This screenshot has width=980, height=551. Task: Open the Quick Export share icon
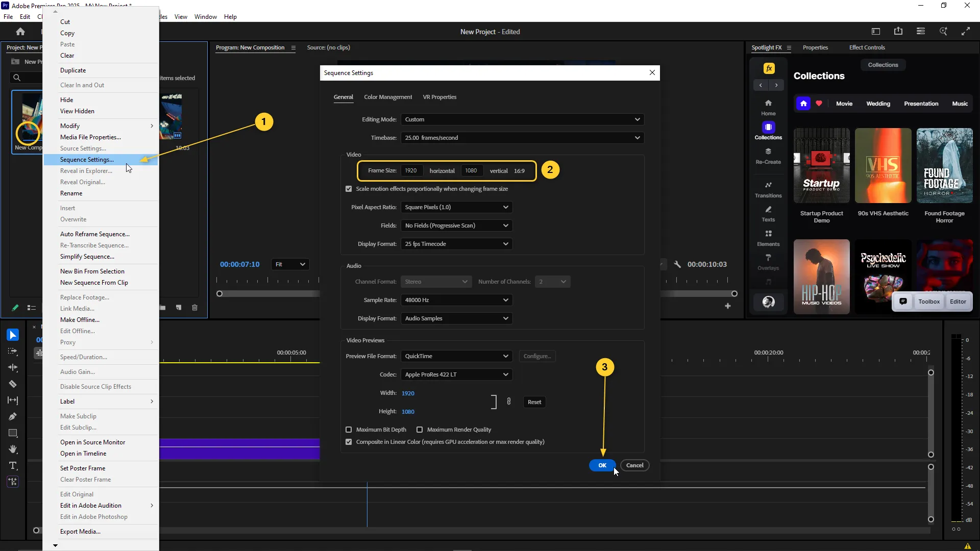click(x=898, y=32)
